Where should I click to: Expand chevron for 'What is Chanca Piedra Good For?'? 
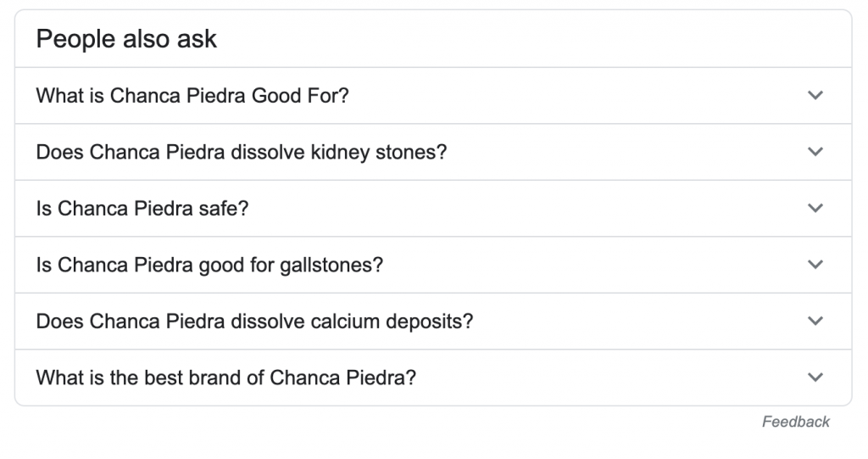(x=815, y=95)
